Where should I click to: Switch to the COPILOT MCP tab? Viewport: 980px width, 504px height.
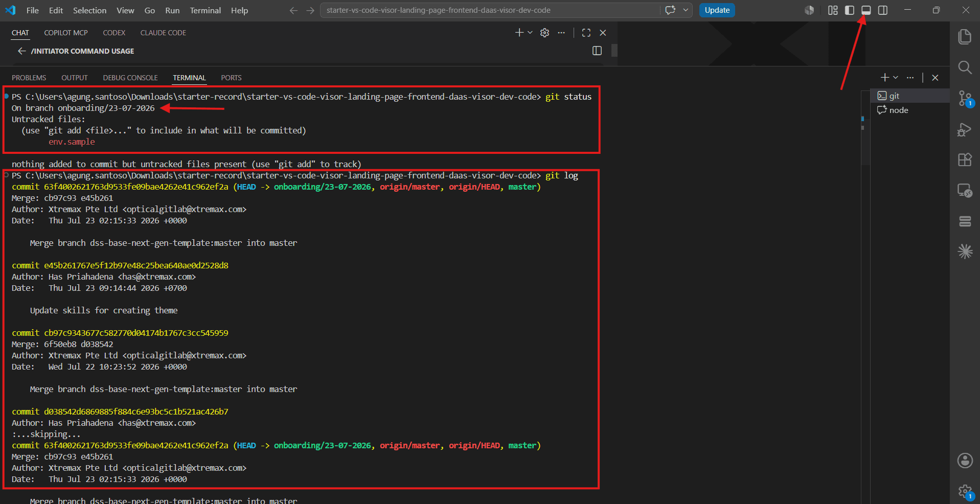click(x=66, y=33)
